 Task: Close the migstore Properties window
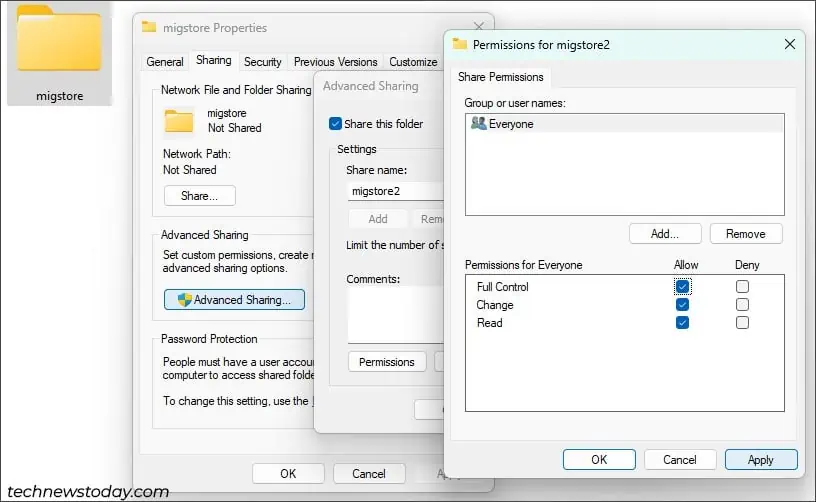[x=479, y=26]
